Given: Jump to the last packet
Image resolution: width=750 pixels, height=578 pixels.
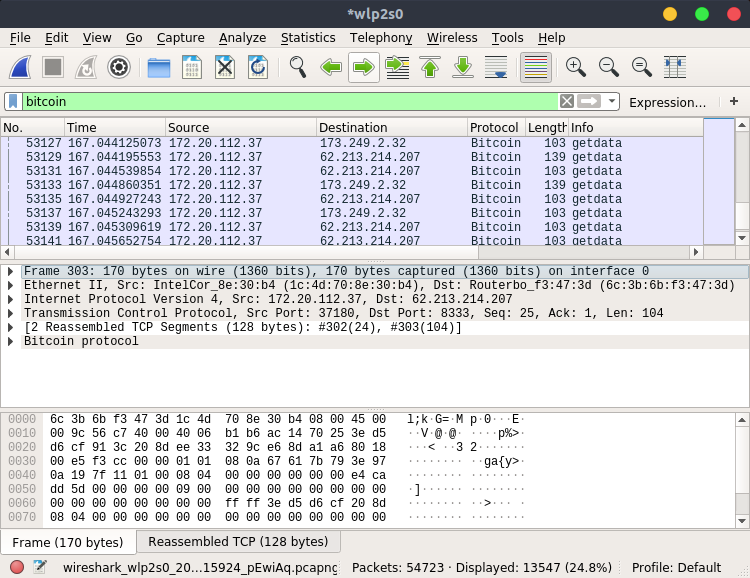Looking at the screenshot, I should coord(463,67).
